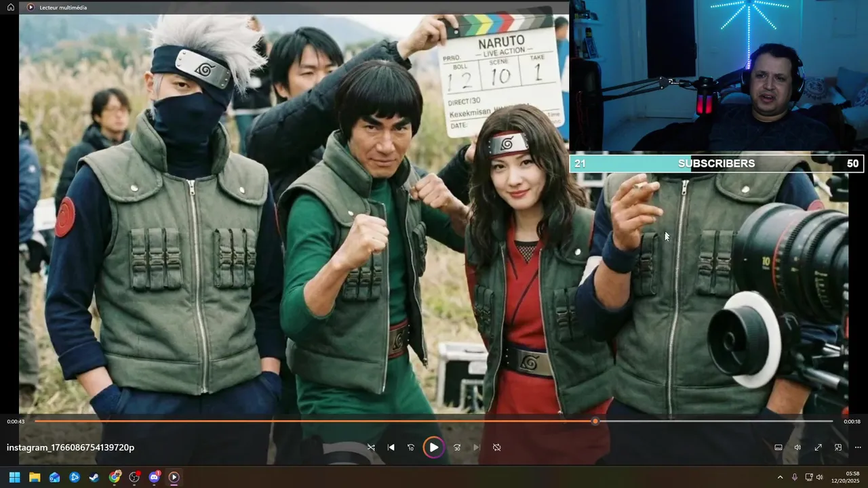
Task: Open Google Chrome from the taskbar
Action: point(115,477)
